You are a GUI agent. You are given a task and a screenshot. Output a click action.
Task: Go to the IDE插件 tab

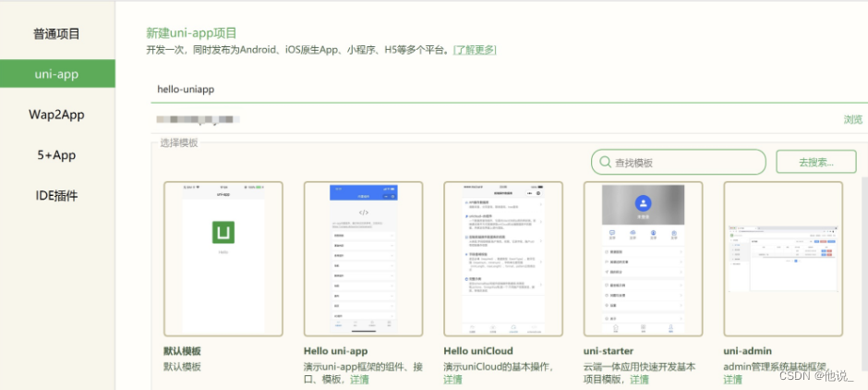coord(57,196)
